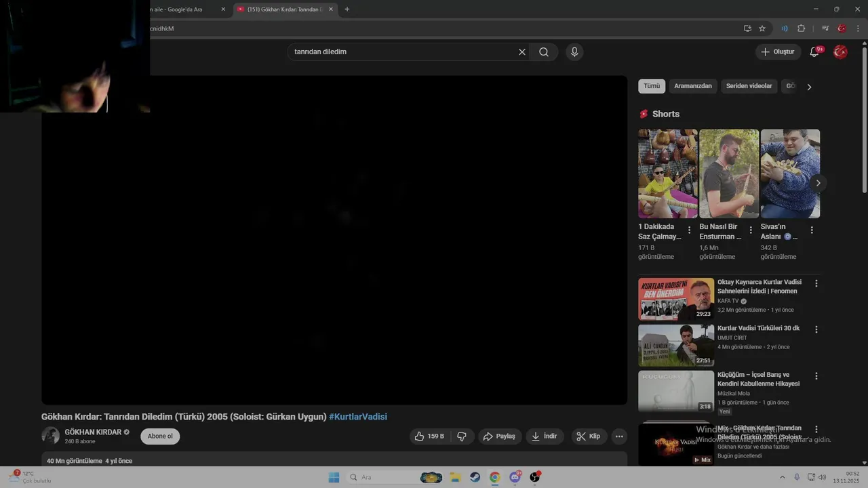Open the GÖKHAN KIRDAR channel name link
Viewport: 868px width, 488px height.
(93, 432)
